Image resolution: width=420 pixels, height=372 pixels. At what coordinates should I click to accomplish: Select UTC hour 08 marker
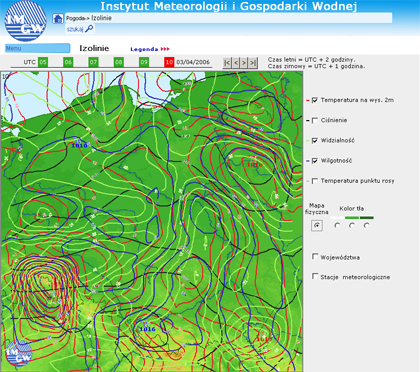click(119, 62)
